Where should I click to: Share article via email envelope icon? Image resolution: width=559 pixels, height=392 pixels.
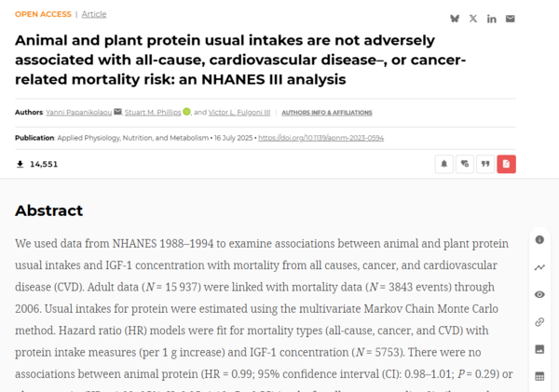[510, 18]
